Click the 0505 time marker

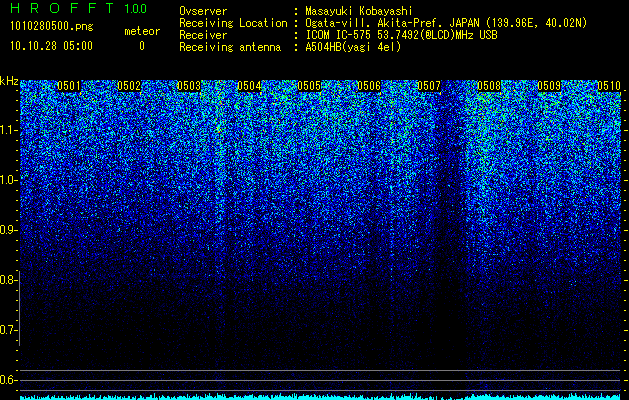click(309, 86)
